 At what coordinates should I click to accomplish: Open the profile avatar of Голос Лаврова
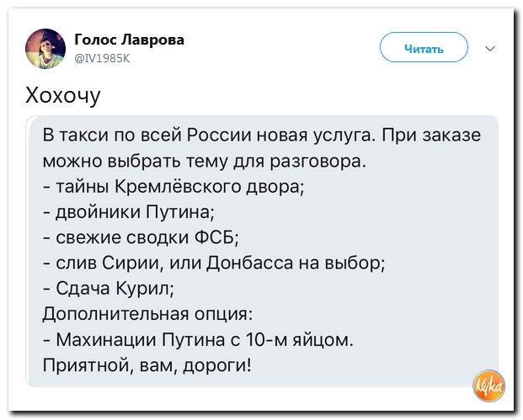pyautogui.click(x=45, y=49)
